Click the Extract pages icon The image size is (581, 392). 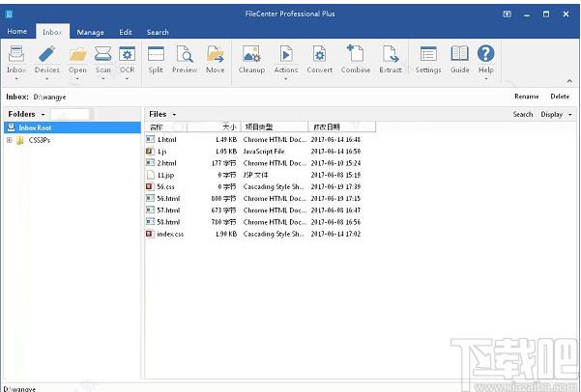click(391, 54)
